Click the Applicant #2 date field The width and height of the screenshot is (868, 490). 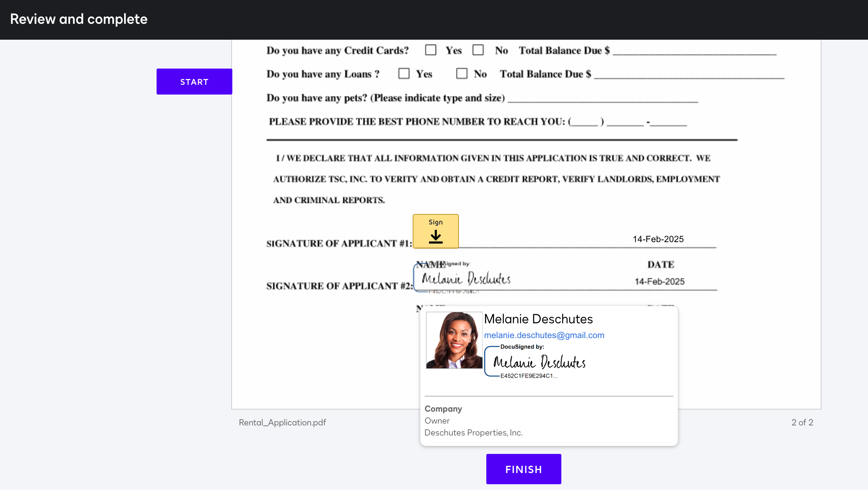659,281
